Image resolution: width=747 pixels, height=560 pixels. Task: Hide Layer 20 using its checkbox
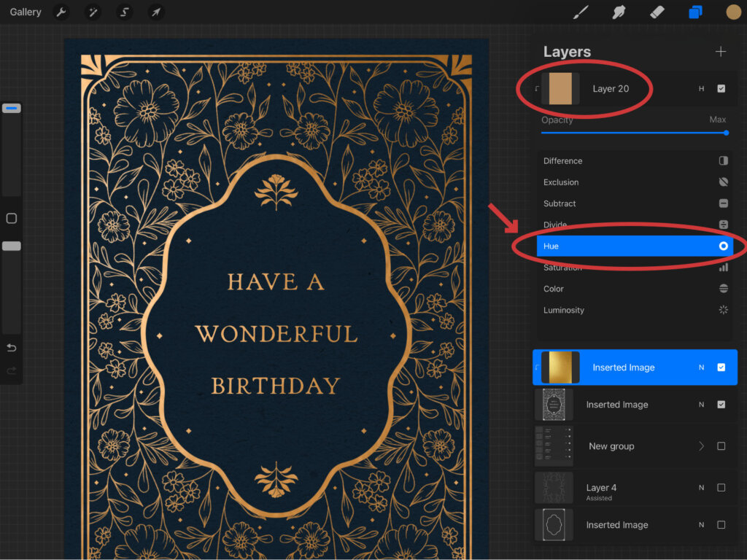coord(721,89)
